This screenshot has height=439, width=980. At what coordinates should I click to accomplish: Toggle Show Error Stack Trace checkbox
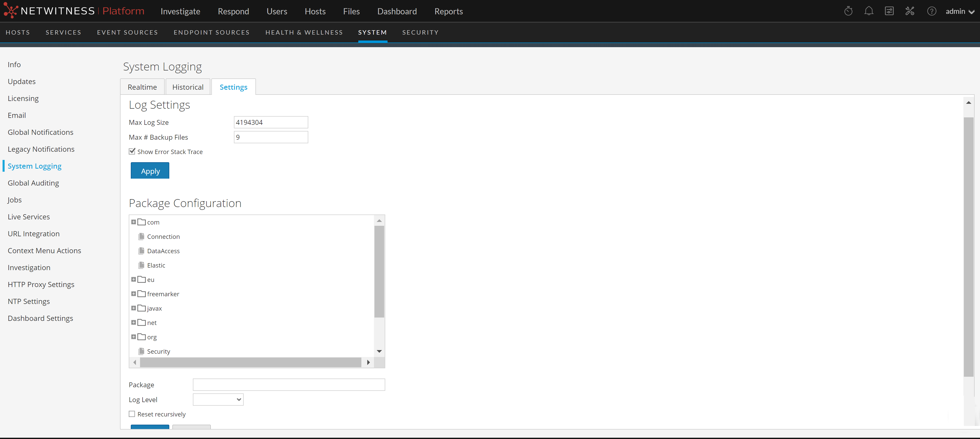coord(132,151)
